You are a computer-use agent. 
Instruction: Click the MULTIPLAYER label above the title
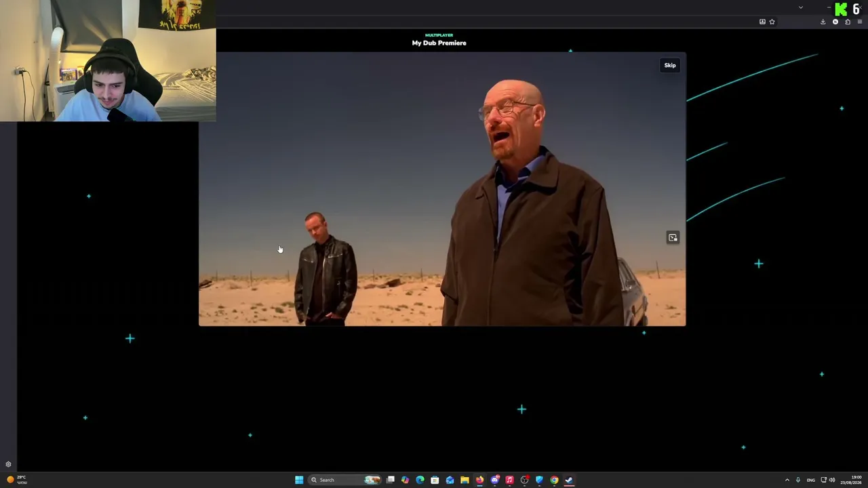tap(439, 35)
